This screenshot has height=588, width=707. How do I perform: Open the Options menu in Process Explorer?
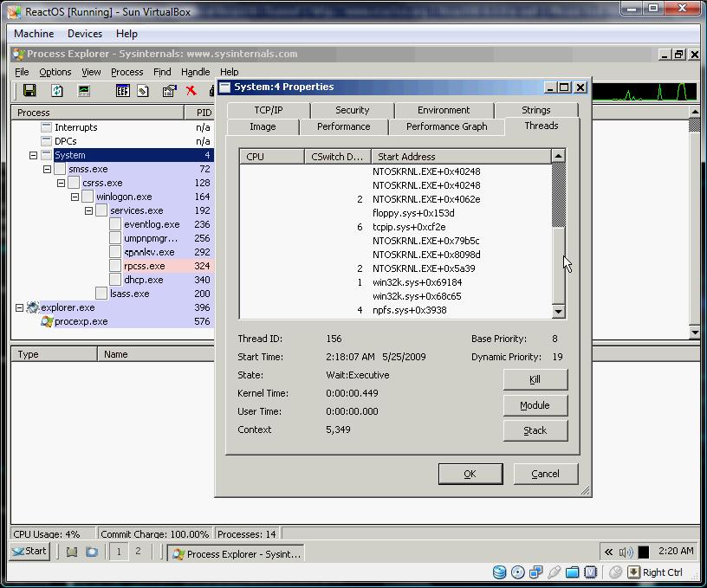click(55, 72)
